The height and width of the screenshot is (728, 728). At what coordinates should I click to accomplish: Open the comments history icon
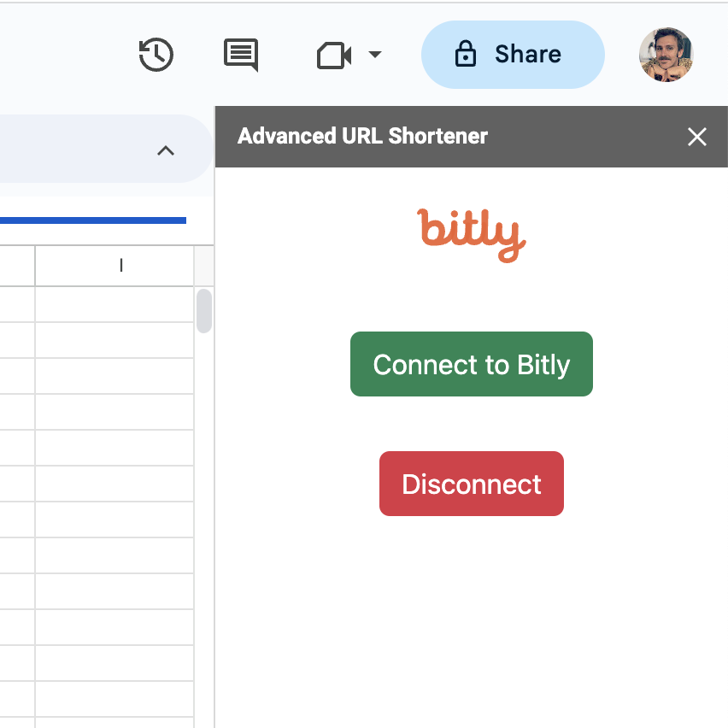tap(241, 56)
